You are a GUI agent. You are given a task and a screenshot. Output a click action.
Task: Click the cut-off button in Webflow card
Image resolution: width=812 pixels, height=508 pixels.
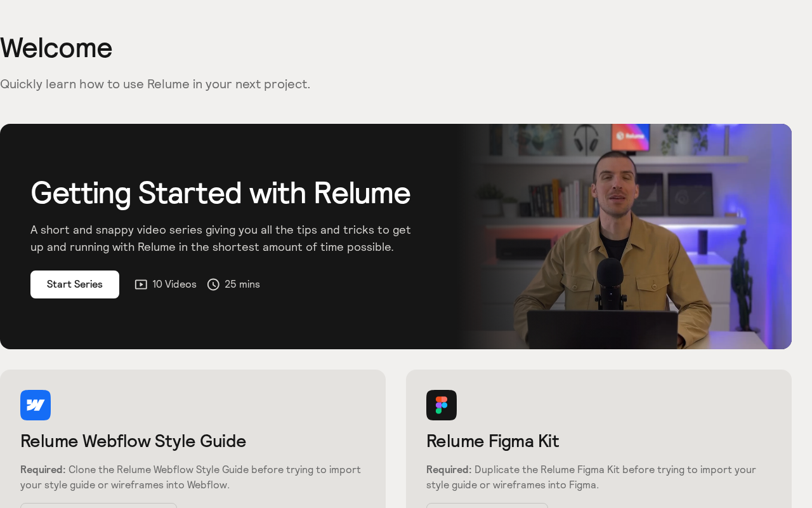(98, 505)
